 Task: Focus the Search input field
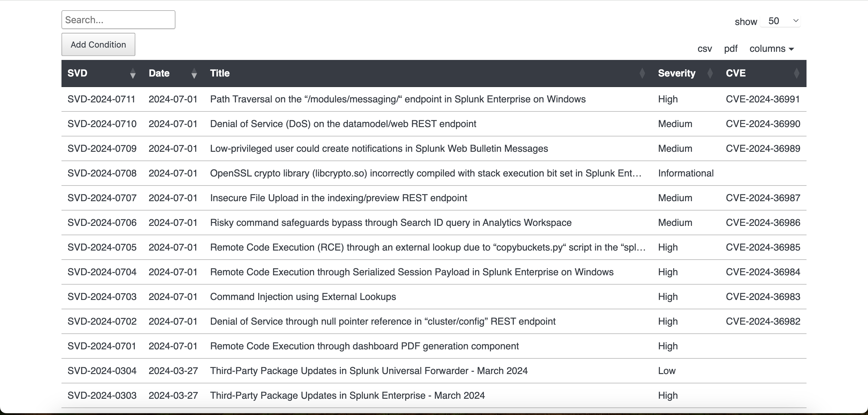pos(118,20)
